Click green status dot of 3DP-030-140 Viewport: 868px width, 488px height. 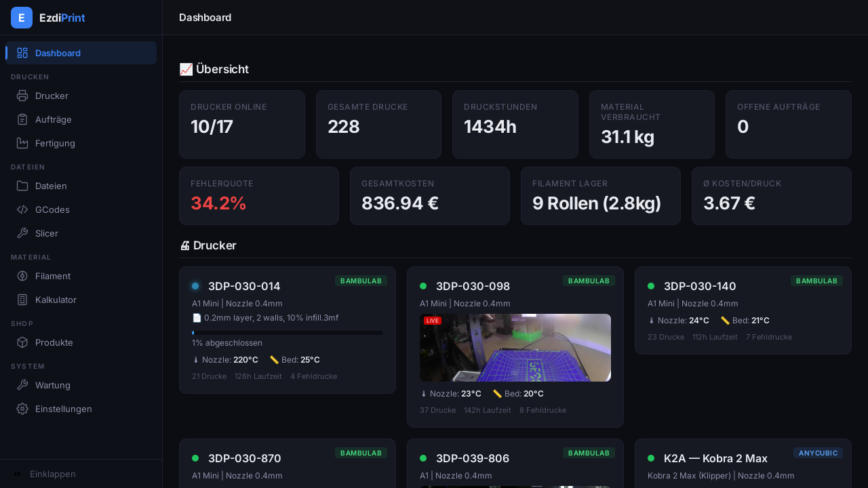pos(651,286)
